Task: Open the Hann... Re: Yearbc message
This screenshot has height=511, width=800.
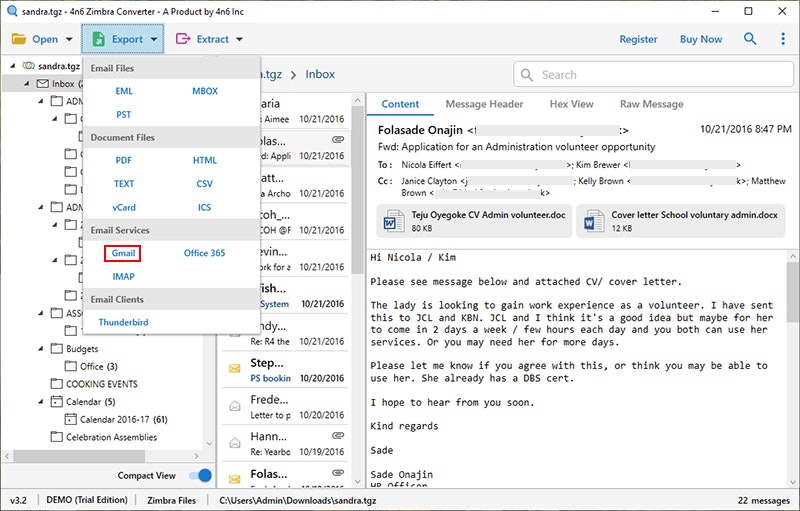Action: tap(285, 444)
